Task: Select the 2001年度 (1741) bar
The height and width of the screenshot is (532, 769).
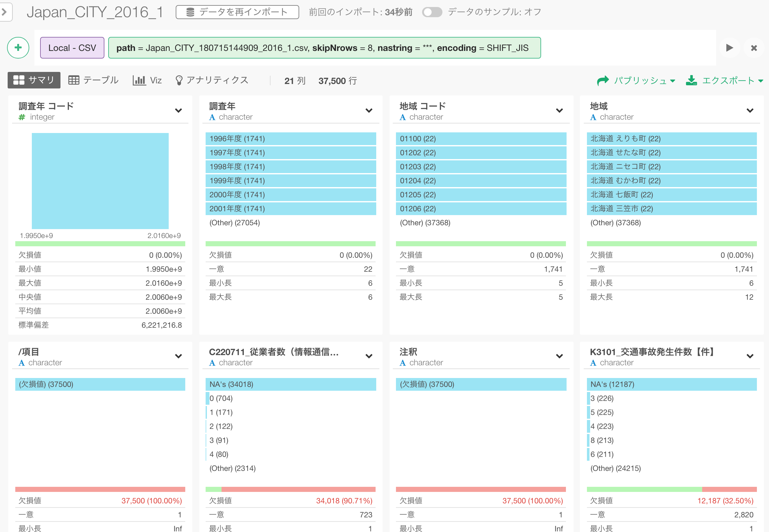Action: click(291, 209)
